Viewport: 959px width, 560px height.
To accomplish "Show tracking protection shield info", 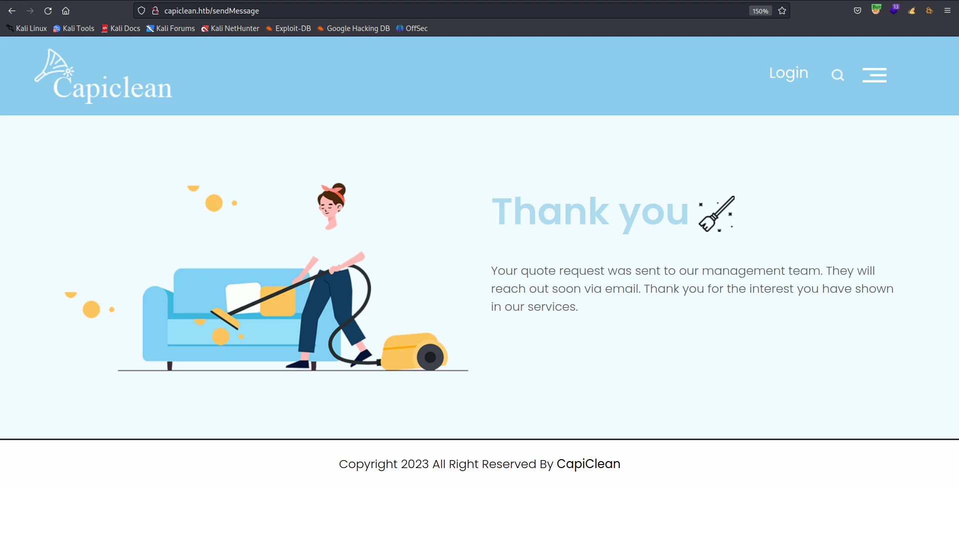I will pyautogui.click(x=141, y=10).
